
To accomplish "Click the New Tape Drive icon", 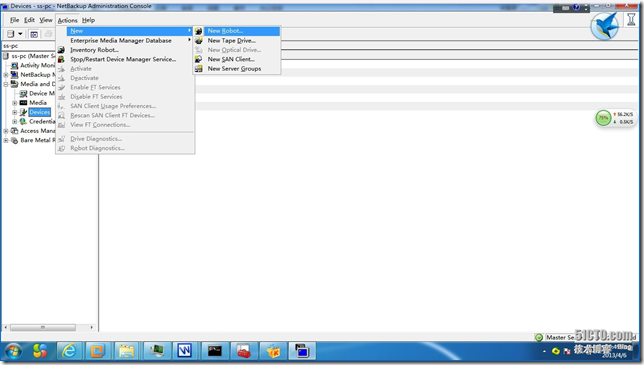I will pos(199,40).
